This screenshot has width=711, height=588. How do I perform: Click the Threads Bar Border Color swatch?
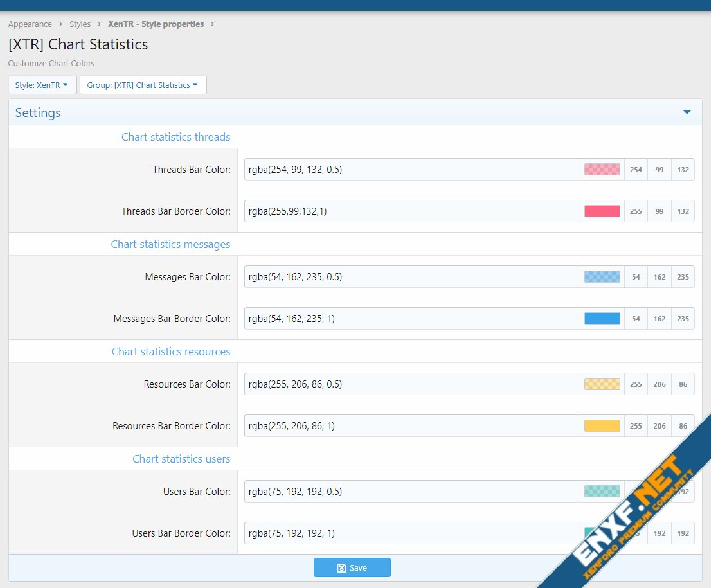[x=602, y=211]
